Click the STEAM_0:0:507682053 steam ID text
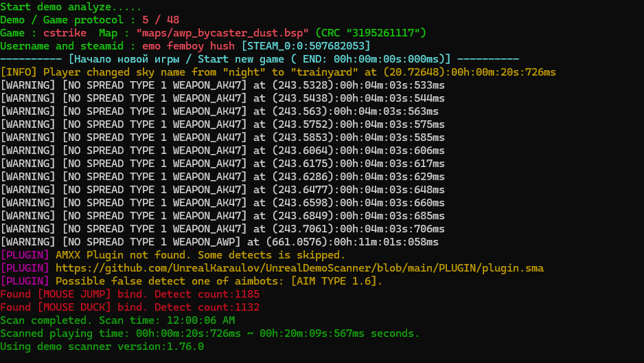Screen dimensions: 644x363 (306, 45)
